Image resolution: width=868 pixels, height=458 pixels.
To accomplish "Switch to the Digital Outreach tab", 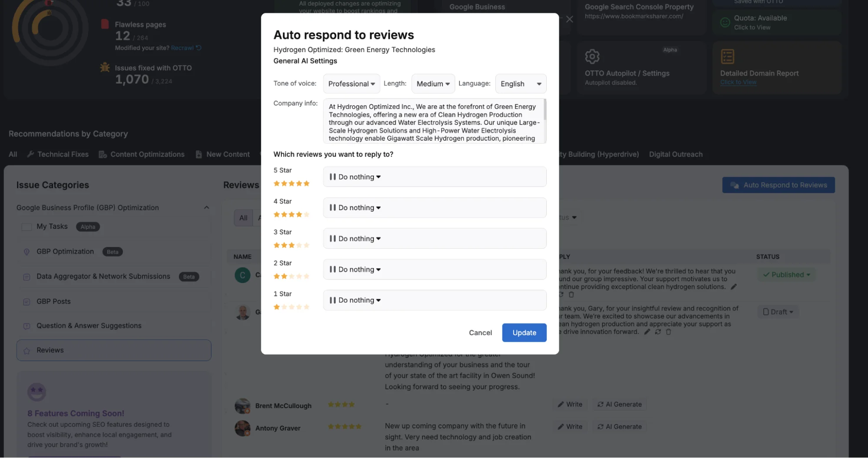I will (x=676, y=154).
